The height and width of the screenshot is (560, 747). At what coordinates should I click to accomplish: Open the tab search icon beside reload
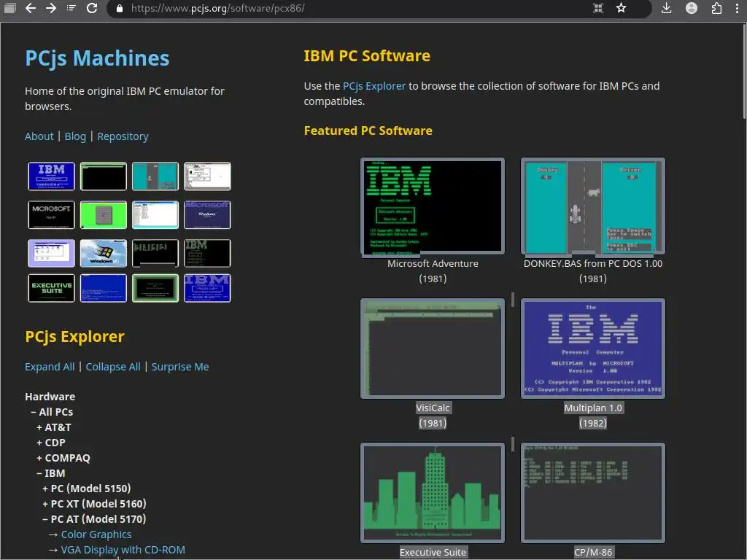[71, 8]
